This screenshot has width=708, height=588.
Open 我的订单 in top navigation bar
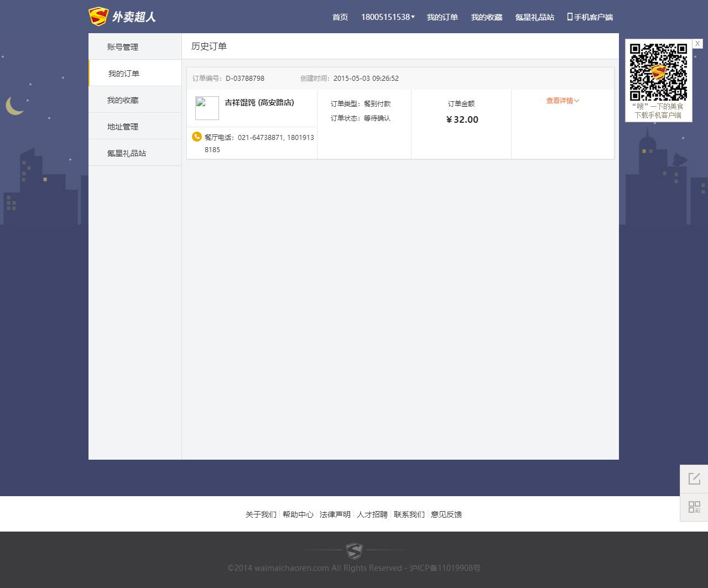pyautogui.click(x=442, y=17)
